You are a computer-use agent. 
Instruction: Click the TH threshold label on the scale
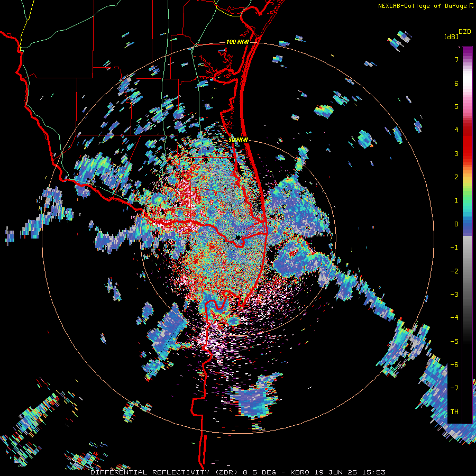(x=454, y=412)
